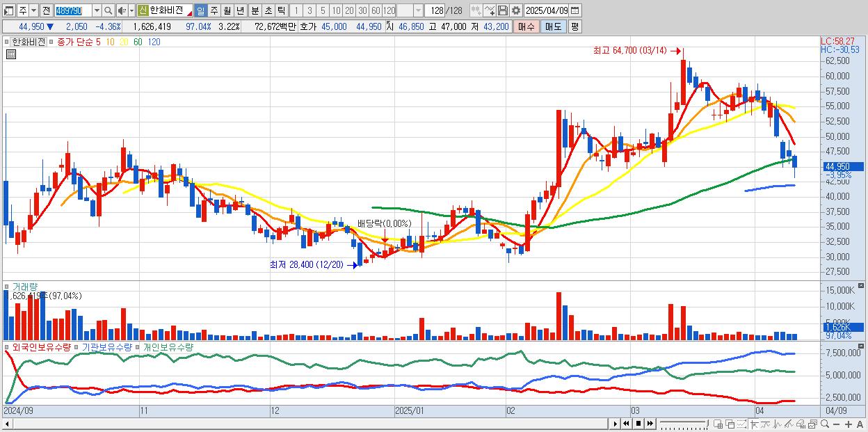Screen dimensions: 868x432
Task: Zoom out with the minus icon
Action: pyautogui.click(x=836, y=424)
